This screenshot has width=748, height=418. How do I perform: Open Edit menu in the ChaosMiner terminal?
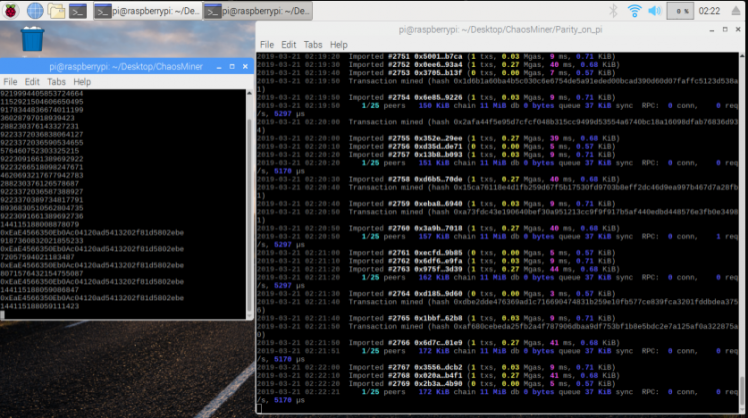coord(32,81)
